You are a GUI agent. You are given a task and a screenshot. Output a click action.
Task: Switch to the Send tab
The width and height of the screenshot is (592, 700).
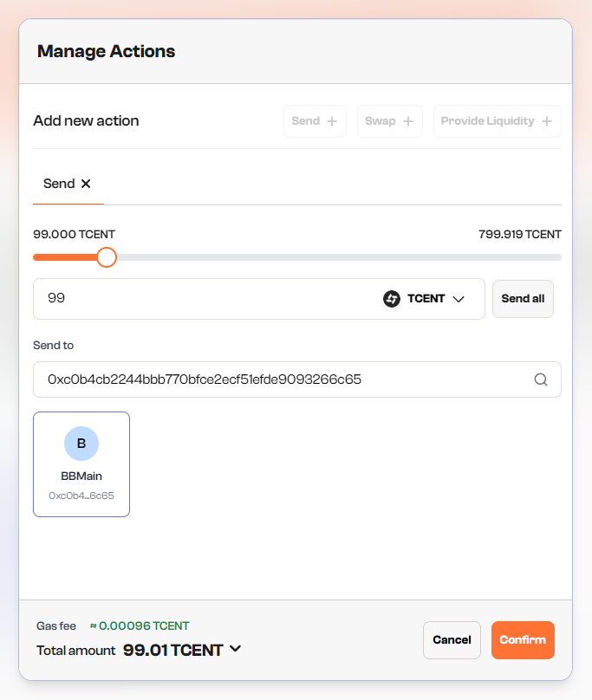coord(59,184)
